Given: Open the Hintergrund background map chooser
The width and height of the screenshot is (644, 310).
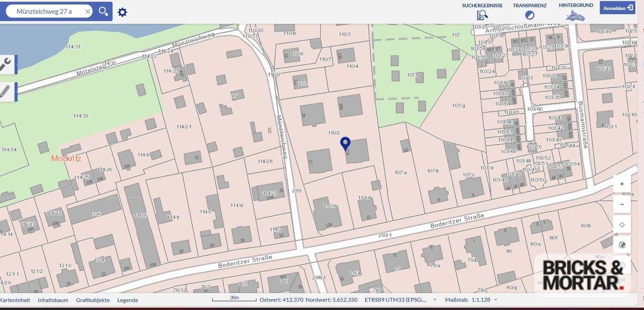Looking at the screenshot, I should click(576, 11).
